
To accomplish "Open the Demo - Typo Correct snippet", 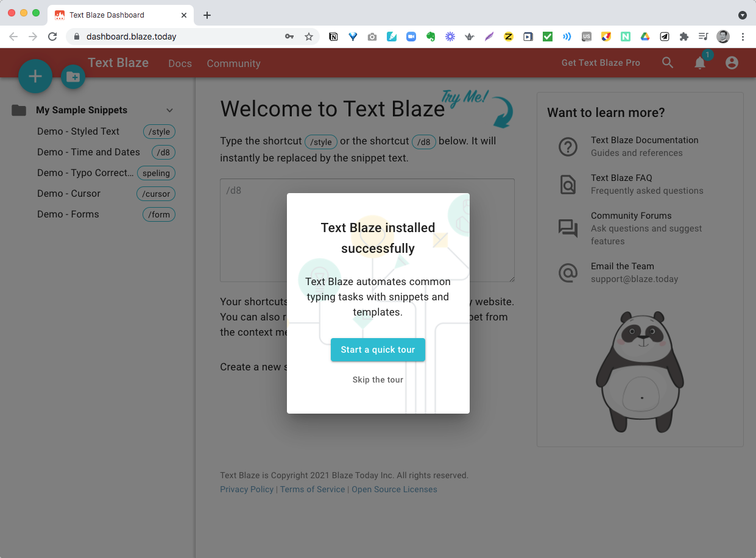I will 85,173.
